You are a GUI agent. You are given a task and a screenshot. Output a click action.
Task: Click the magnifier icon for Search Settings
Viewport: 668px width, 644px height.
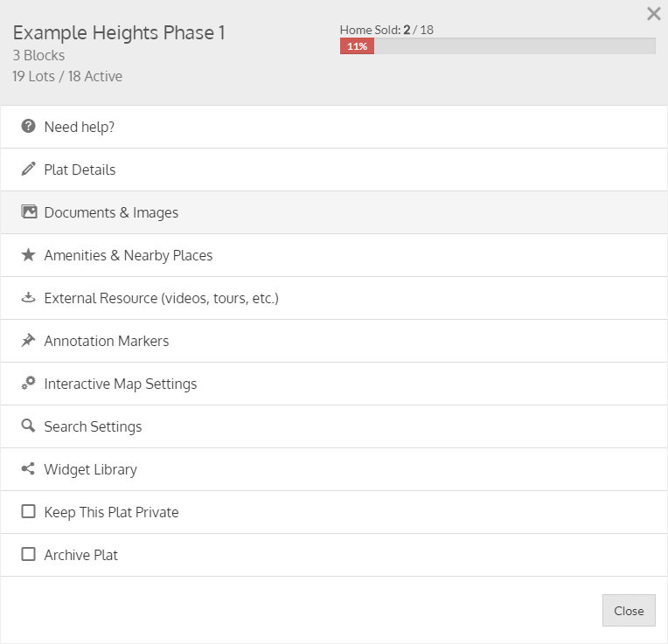click(x=29, y=426)
